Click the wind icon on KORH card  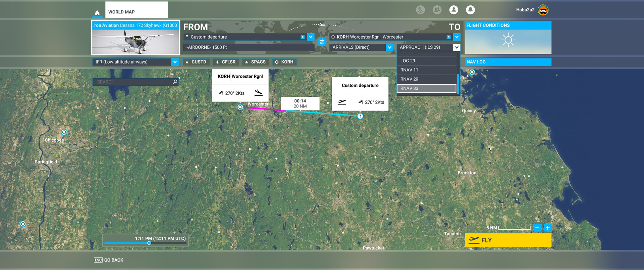click(221, 93)
